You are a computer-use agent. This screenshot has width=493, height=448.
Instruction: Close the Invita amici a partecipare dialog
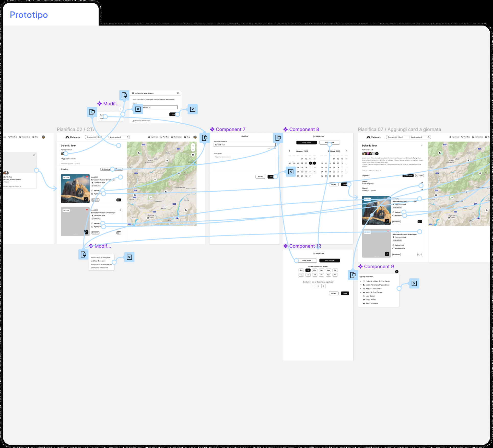(x=178, y=93)
